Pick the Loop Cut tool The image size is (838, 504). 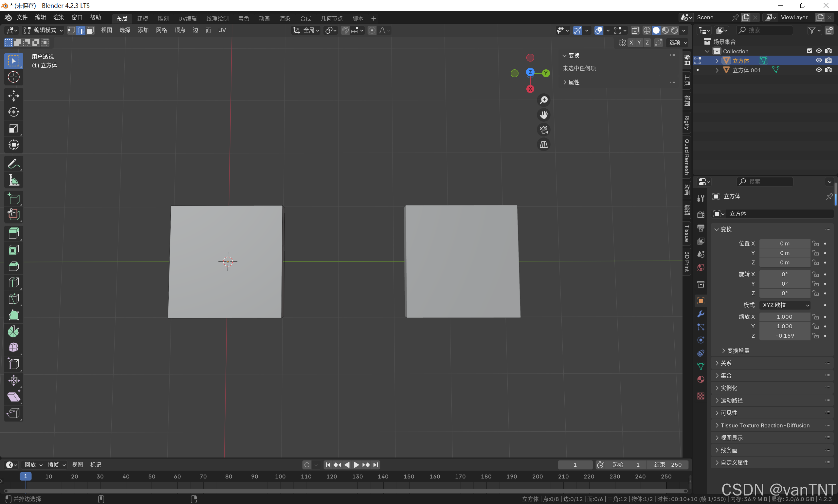pyautogui.click(x=14, y=282)
